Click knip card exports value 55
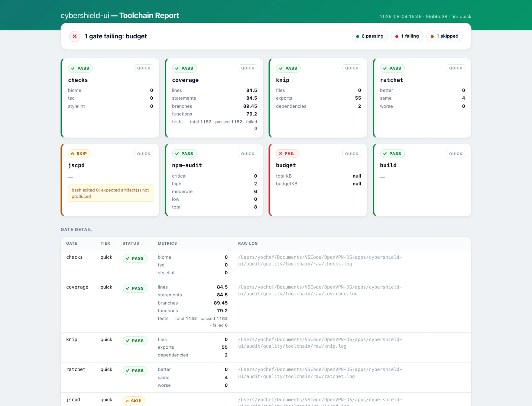Image resolution: width=532 pixels, height=406 pixels. pos(358,98)
